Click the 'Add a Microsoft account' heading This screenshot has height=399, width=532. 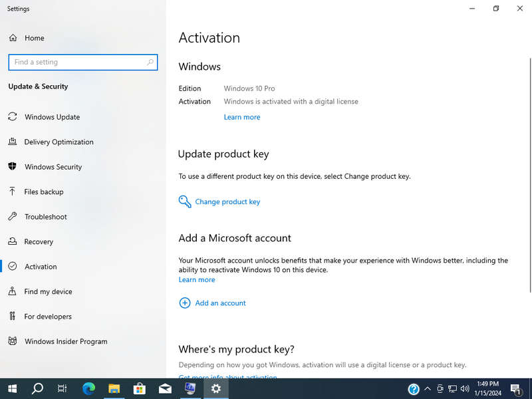click(235, 238)
